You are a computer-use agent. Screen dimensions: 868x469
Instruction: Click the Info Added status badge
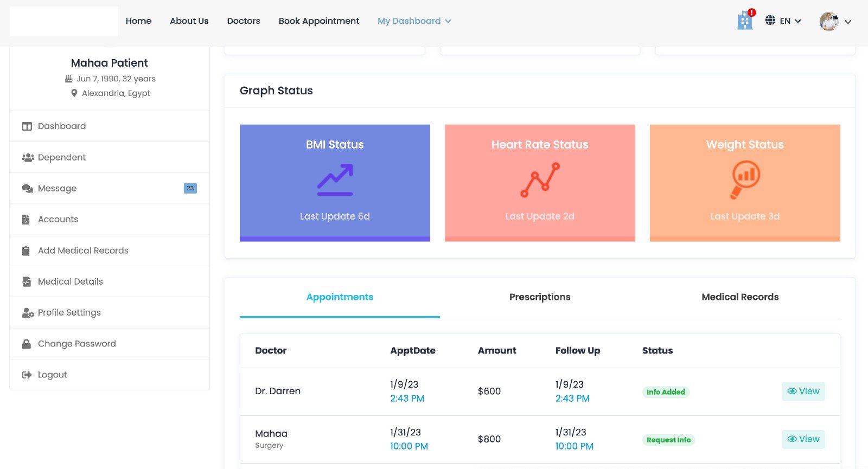[666, 392]
